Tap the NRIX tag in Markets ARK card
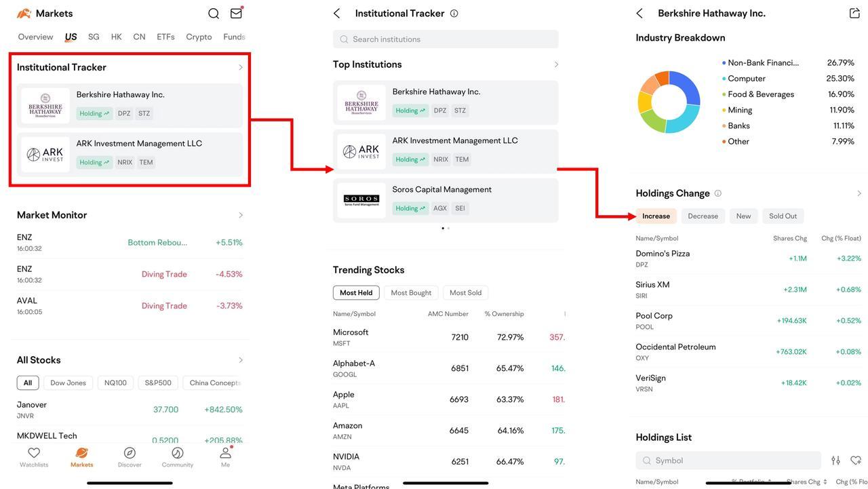This screenshot has height=489, width=868. click(125, 162)
